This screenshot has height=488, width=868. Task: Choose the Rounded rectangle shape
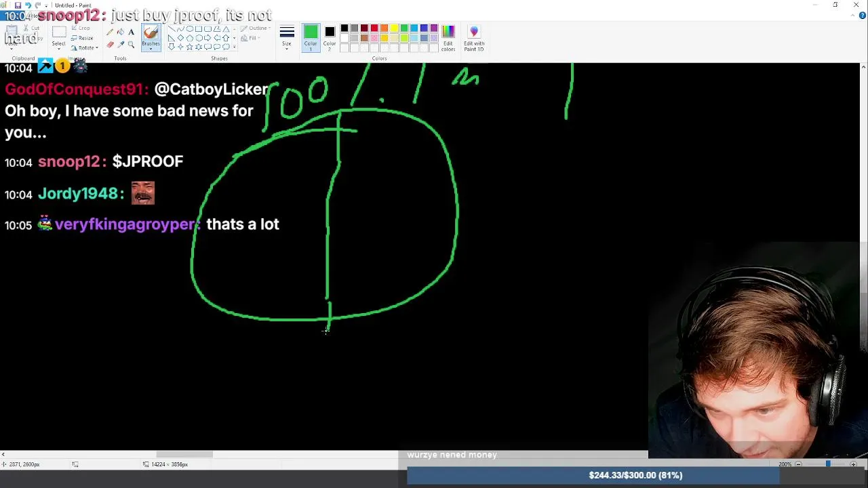pos(208,28)
